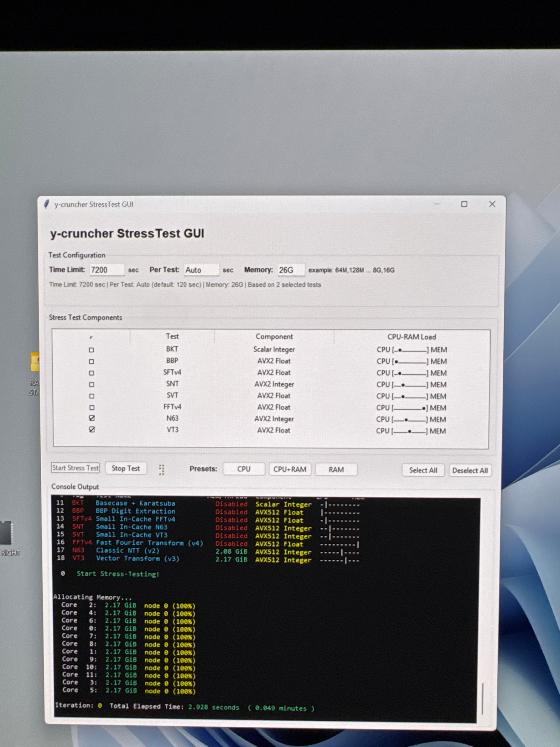Viewport: 560px width, 747px height.
Task: Select the SVT row test name
Action: click(172, 395)
